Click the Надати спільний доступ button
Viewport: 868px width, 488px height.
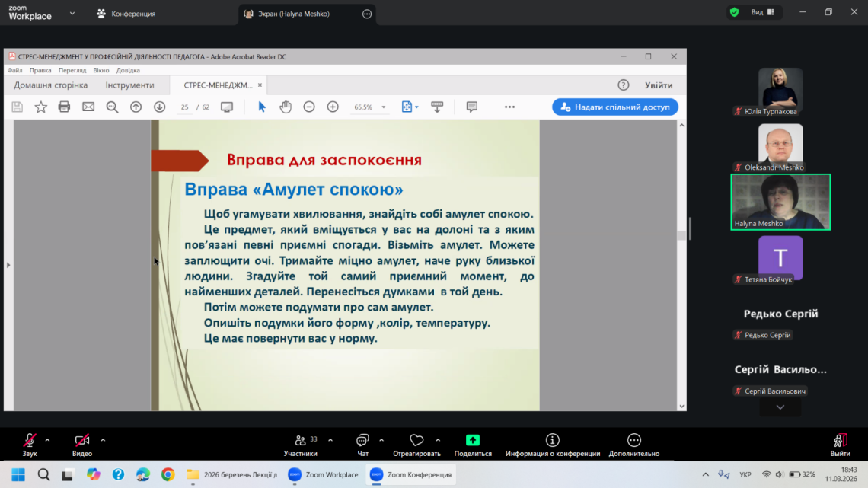(x=615, y=107)
